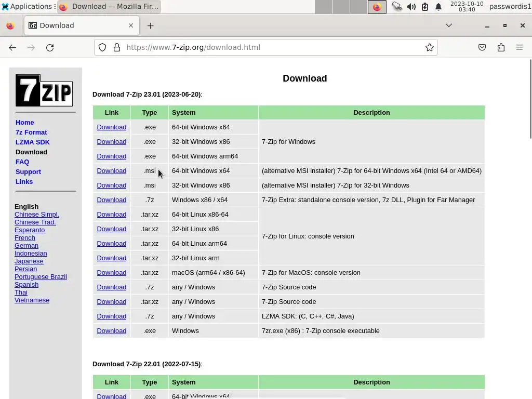Open the Extensions puzzle icon
532x399 pixels.
(501, 47)
